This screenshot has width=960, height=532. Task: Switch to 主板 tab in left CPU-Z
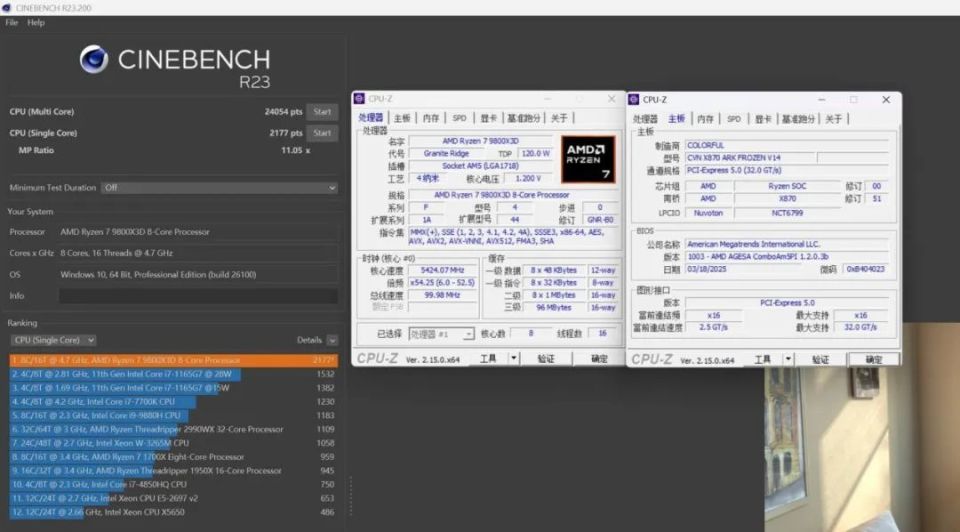[x=402, y=118]
